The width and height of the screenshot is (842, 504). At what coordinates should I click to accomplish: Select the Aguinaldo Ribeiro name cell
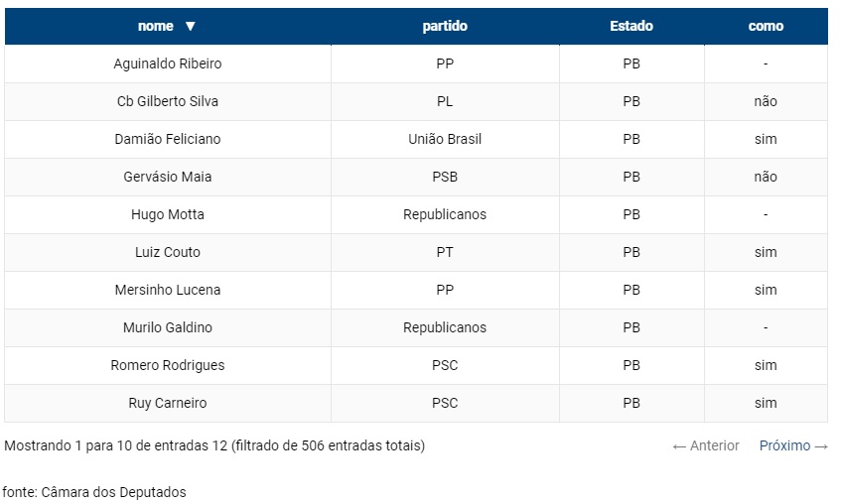pyautogui.click(x=168, y=63)
